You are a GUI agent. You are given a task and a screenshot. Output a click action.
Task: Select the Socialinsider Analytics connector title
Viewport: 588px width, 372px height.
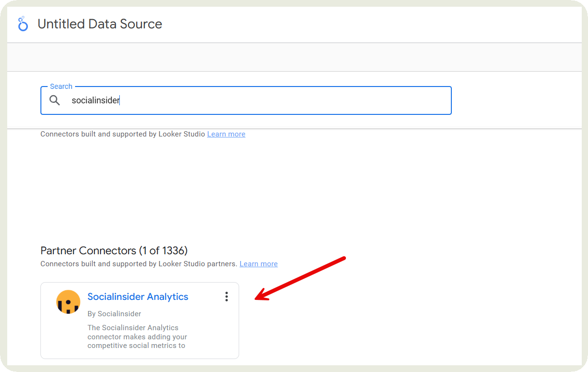click(x=138, y=297)
